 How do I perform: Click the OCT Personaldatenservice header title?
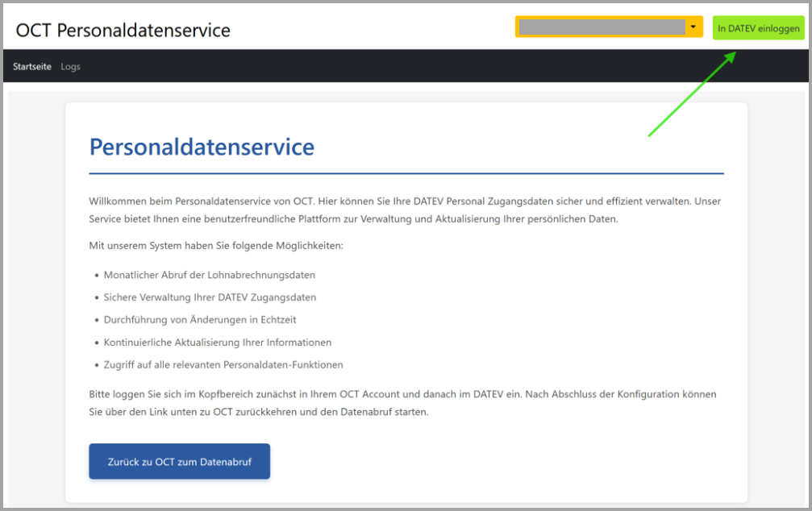pos(123,31)
